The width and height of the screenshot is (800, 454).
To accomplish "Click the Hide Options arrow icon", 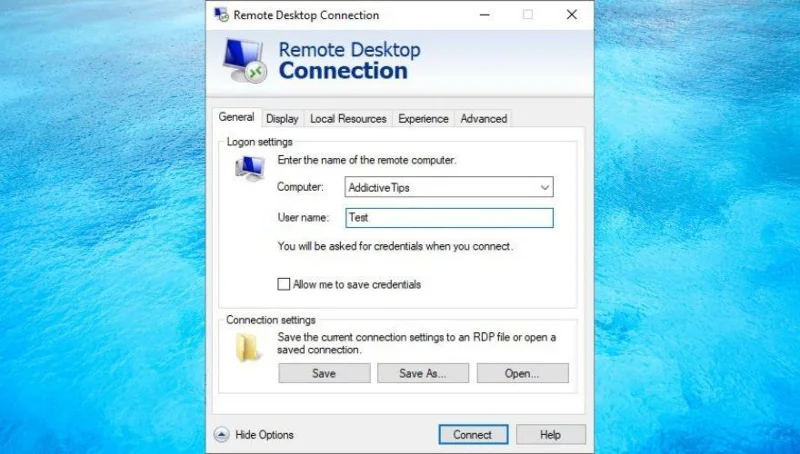I will [221, 435].
